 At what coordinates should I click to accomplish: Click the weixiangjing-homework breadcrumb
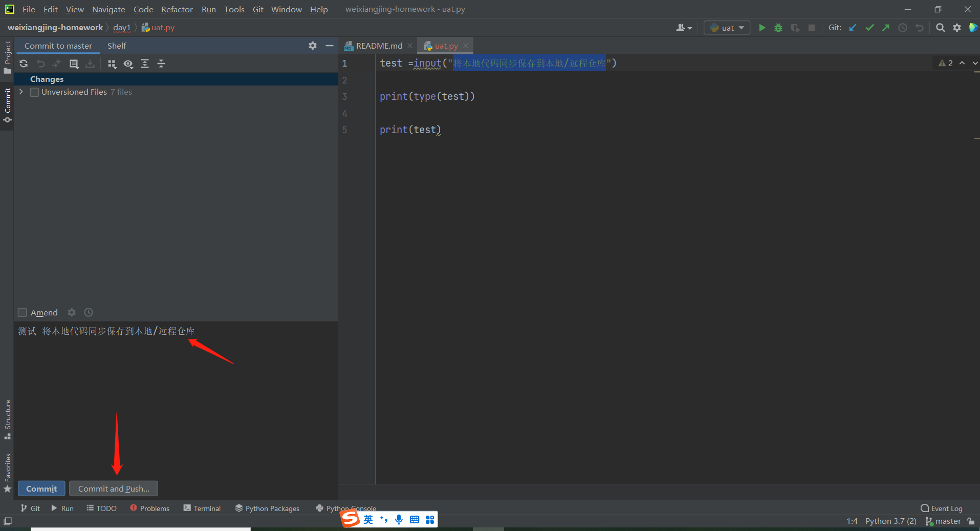pos(55,28)
